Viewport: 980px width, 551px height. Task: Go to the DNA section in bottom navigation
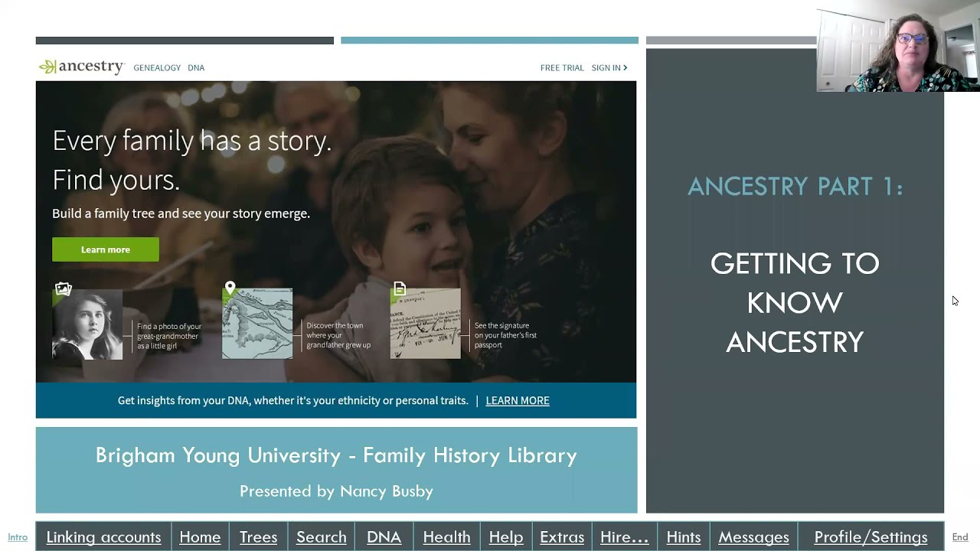click(384, 537)
